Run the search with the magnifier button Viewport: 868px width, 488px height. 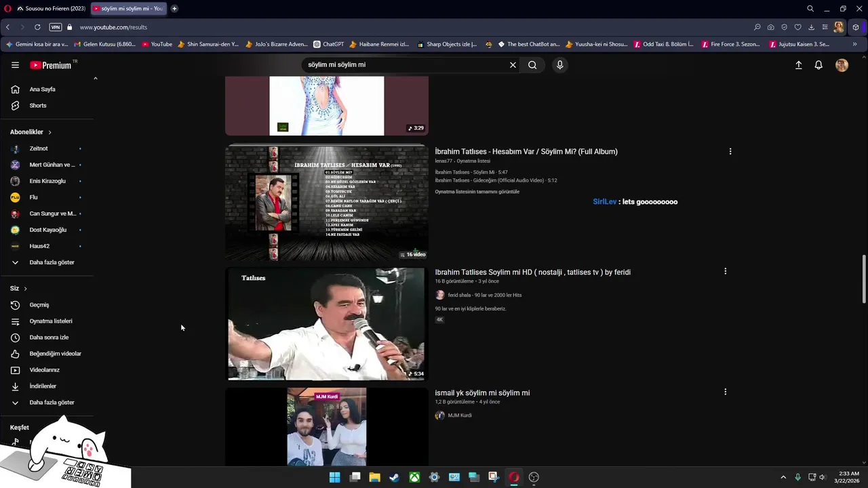click(x=532, y=65)
